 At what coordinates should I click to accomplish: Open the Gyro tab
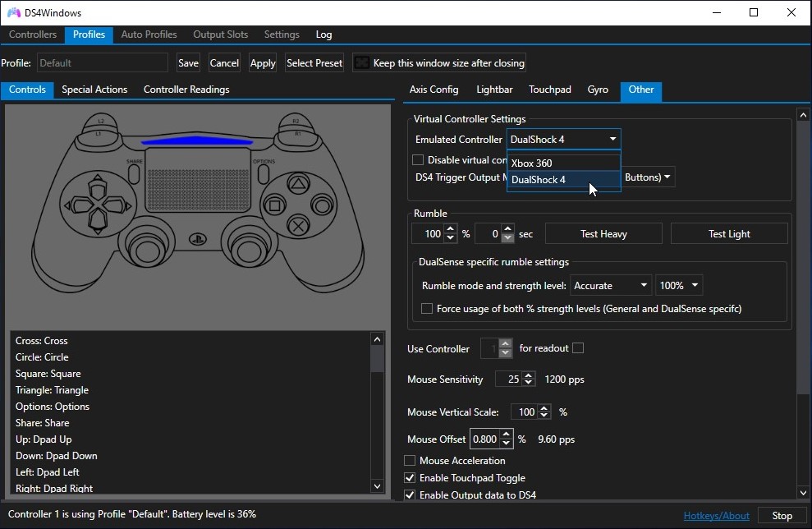(598, 90)
